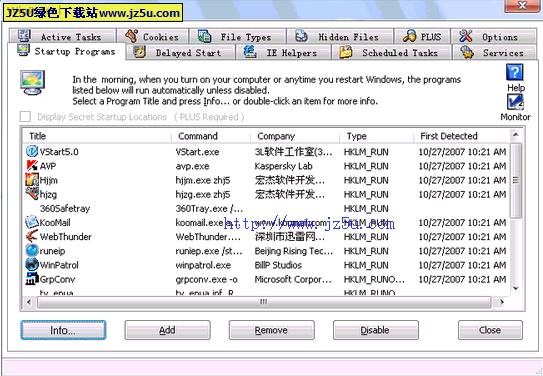The width and height of the screenshot is (543, 376).
Task: Click the Close button
Action: pos(490,330)
